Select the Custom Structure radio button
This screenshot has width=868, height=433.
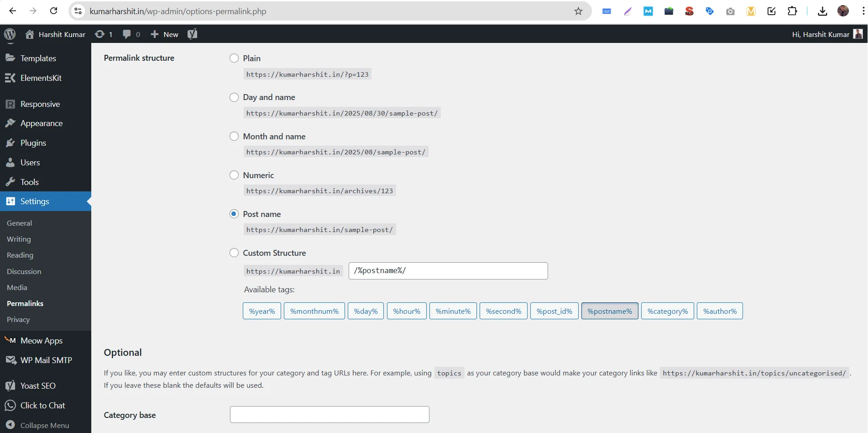(234, 253)
